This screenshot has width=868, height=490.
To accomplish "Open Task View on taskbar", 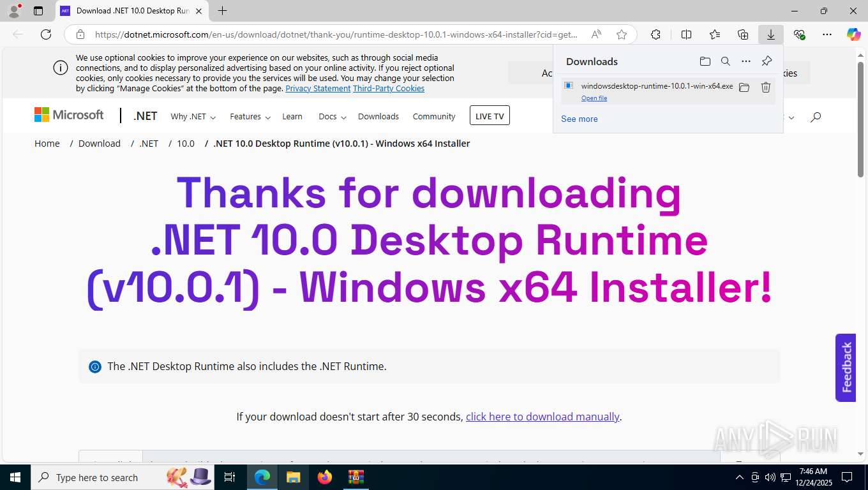I will [230, 477].
